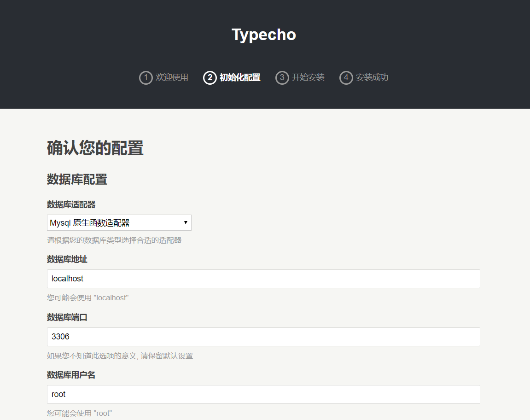
Task: Click hint text 您可能会使用 "localhost"
Action: 87,297
